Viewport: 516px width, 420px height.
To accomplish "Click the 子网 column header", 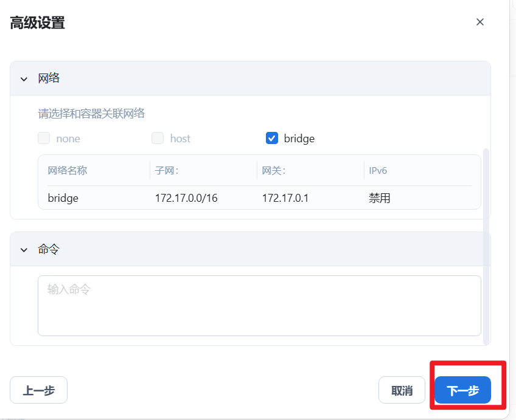I will tap(166, 171).
